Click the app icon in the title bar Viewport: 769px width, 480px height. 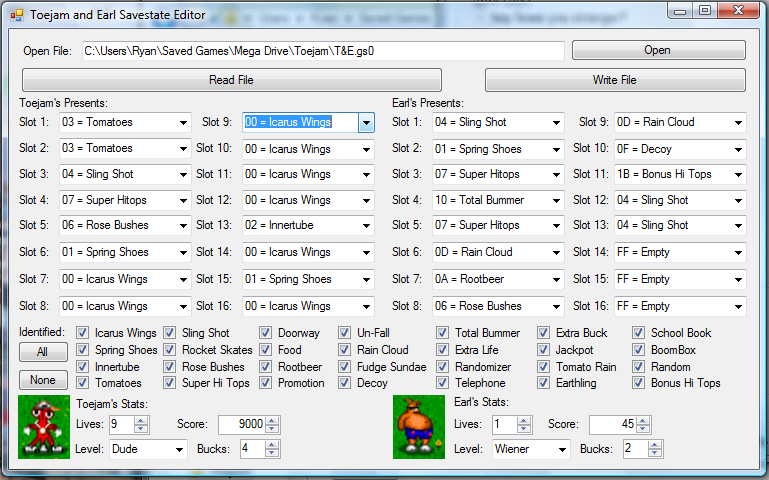pos(17,15)
